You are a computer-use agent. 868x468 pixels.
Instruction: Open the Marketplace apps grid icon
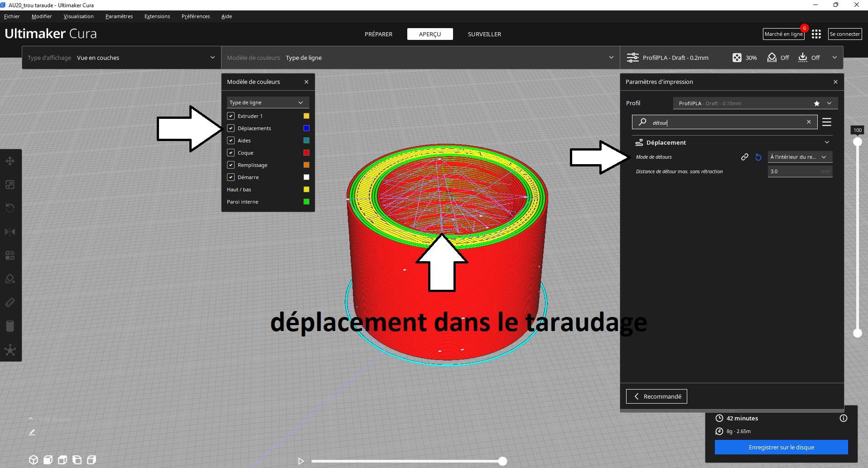coord(816,34)
